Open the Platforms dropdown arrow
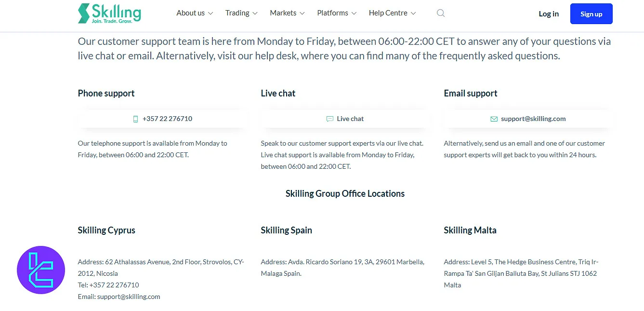644x311 pixels. pyautogui.click(x=354, y=14)
